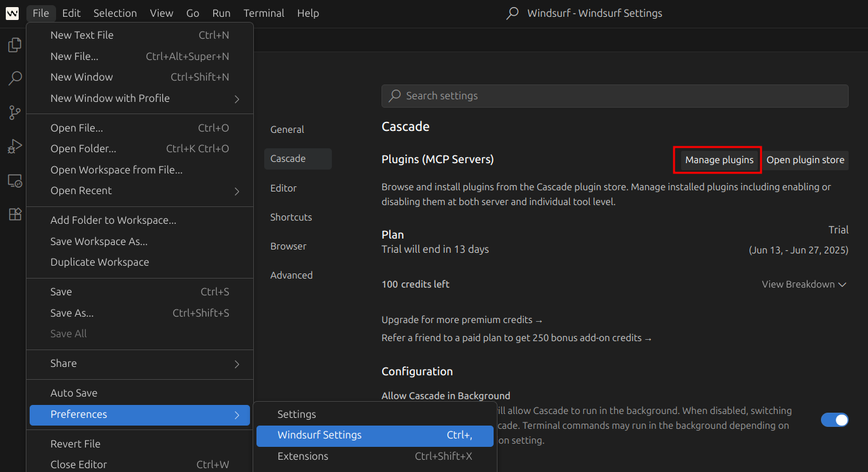Click the Windsurf logo icon
868x472 pixels.
click(12, 14)
